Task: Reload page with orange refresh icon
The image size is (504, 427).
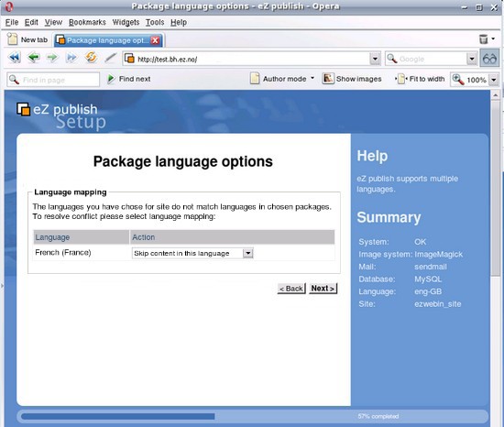Action: coord(91,58)
